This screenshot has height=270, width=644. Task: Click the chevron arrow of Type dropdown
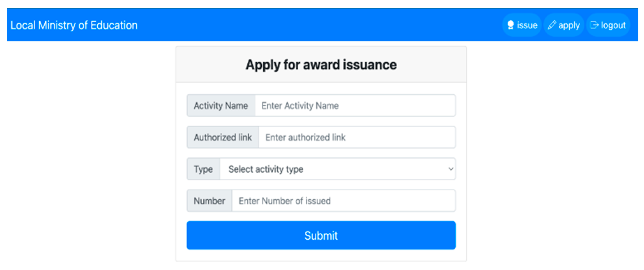coord(451,169)
